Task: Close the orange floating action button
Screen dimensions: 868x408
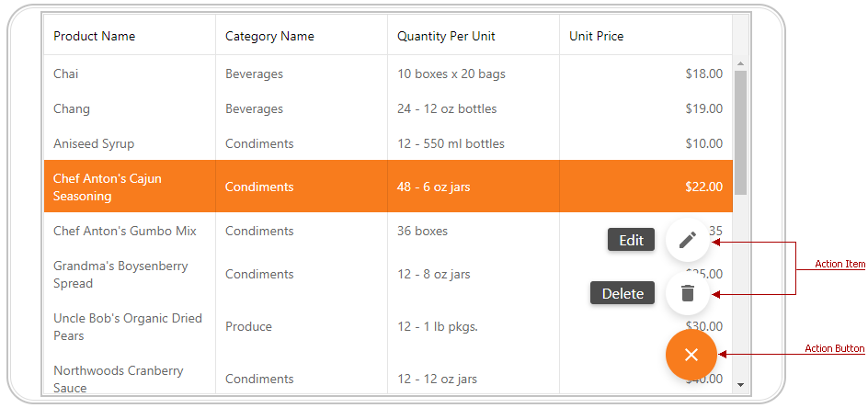Action: click(x=691, y=355)
